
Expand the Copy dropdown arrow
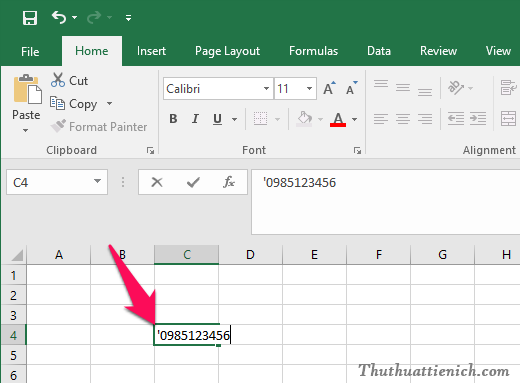(x=109, y=104)
